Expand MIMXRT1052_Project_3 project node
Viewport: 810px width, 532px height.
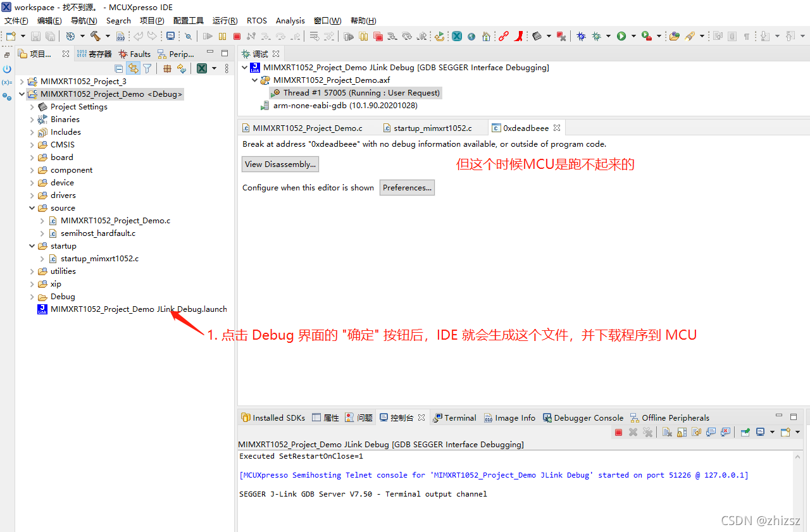click(22, 82)
